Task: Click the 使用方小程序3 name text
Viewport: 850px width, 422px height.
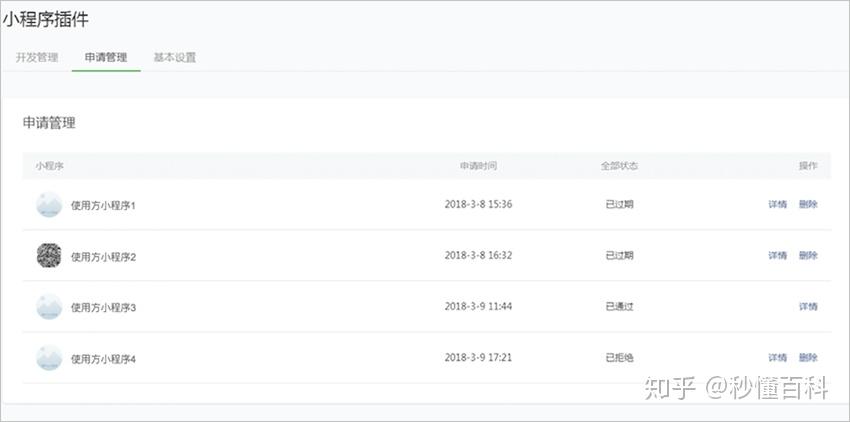Action: pos(103,308)
